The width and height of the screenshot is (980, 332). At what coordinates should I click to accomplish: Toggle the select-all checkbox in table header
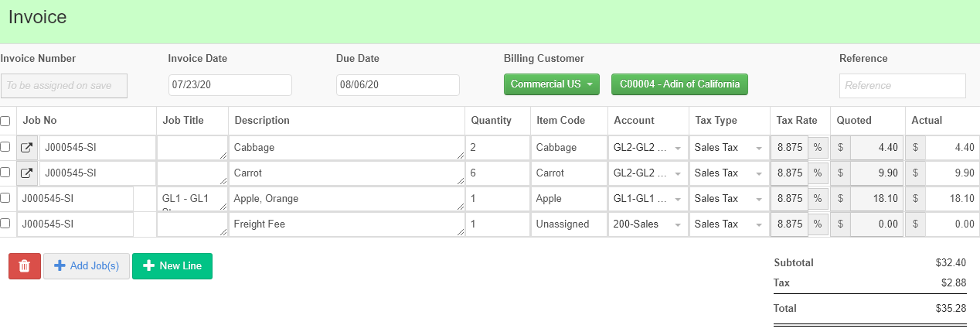[5, 121]
